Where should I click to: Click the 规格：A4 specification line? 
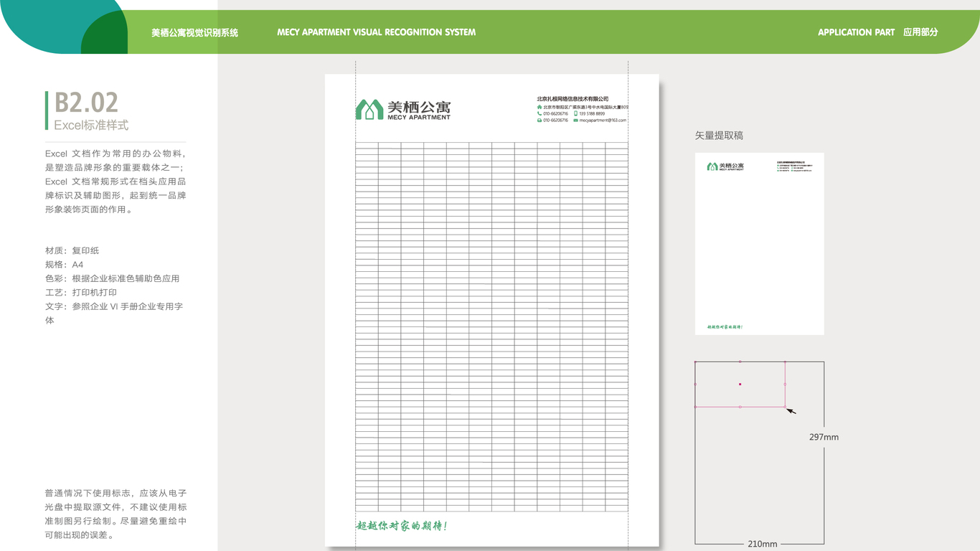(64, 265)
